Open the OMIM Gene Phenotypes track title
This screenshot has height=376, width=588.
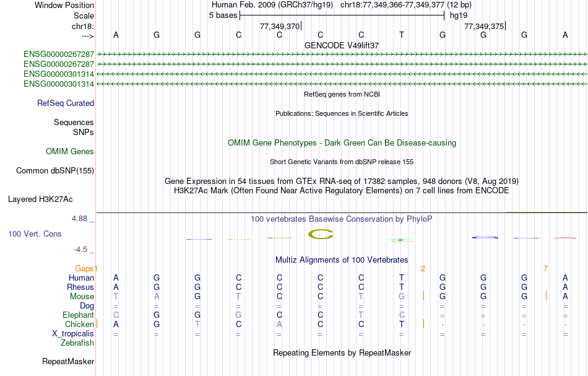click(342, 143)
